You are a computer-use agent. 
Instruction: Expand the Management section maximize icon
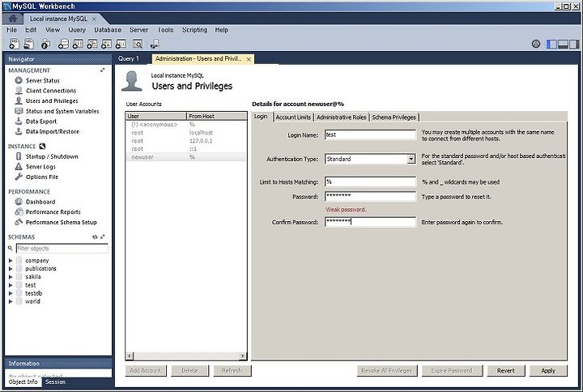(102, 70)
